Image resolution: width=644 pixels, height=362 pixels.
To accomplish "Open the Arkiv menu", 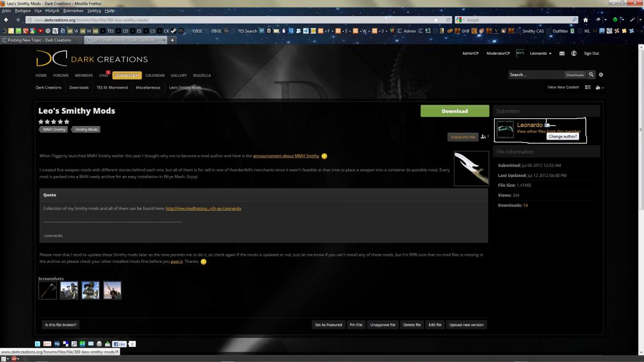I will pyautogui.click(x=7, y=10).
